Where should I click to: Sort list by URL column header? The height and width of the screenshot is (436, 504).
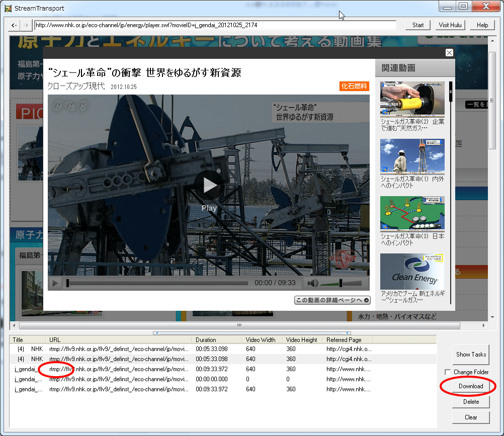[119, 339]
